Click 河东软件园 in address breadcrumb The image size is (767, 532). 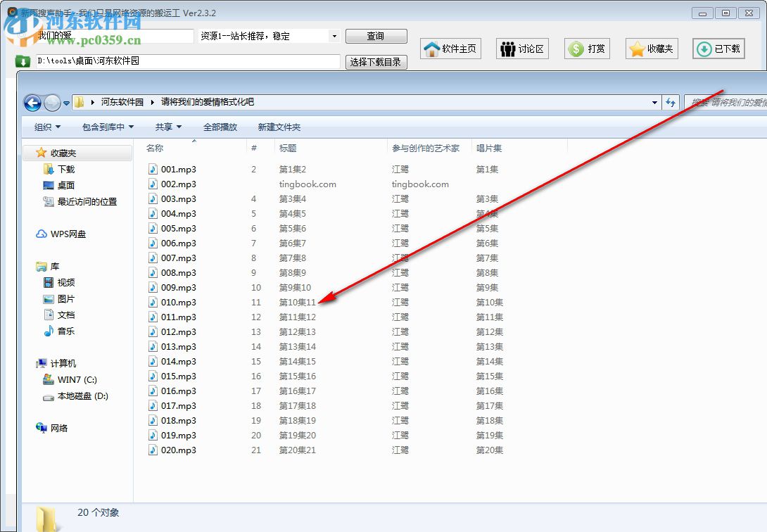click(x=122, y=102)
